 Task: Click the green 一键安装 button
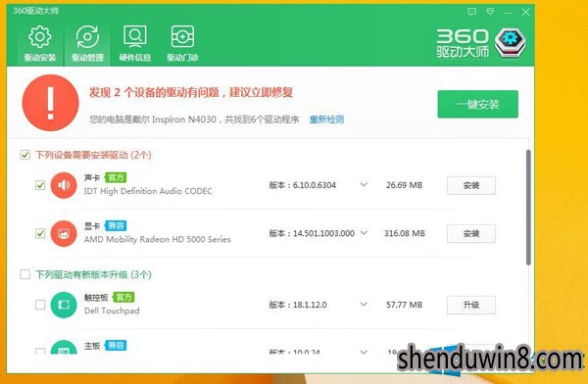click(478, 104)
